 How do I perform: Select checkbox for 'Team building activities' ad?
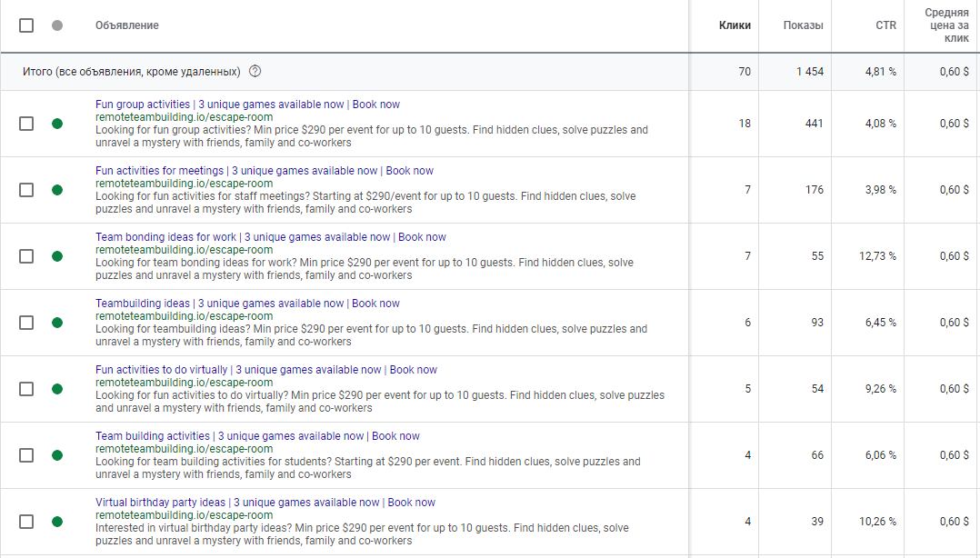click(x=26, y=455)
